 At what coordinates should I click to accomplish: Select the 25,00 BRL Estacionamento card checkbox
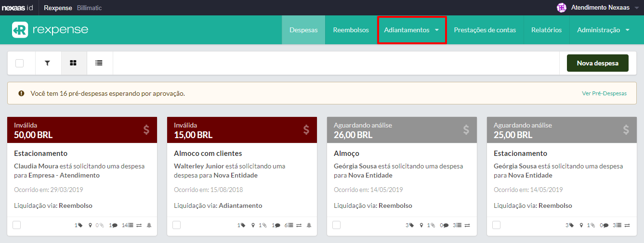click(497, 225)
